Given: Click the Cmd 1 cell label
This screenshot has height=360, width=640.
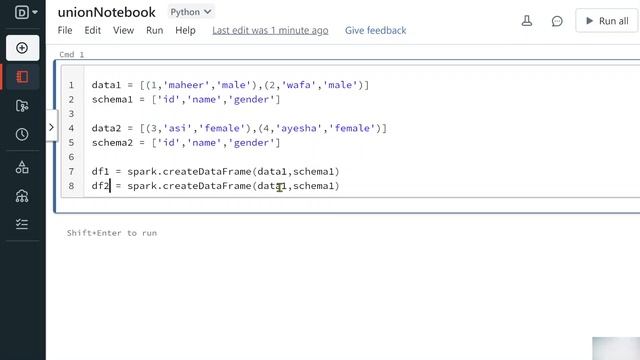Looking at the screenshot, I should click(x=72, y=54).
